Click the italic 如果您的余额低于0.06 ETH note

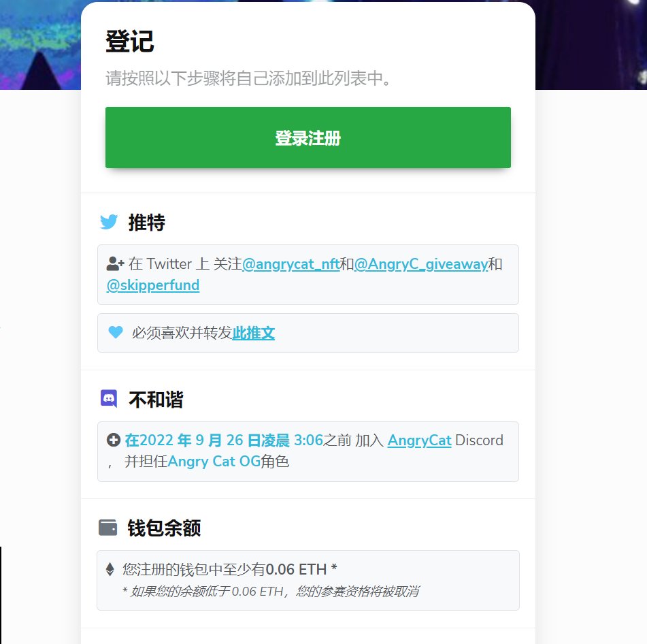point(271,592)
